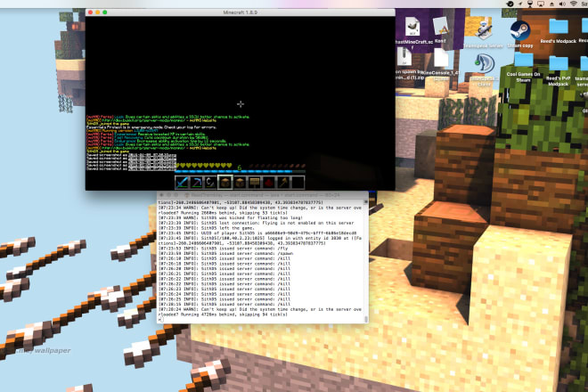Click the Minecraft crosshair in game view
The image size is (588, 392).
(x=241, y=104)
